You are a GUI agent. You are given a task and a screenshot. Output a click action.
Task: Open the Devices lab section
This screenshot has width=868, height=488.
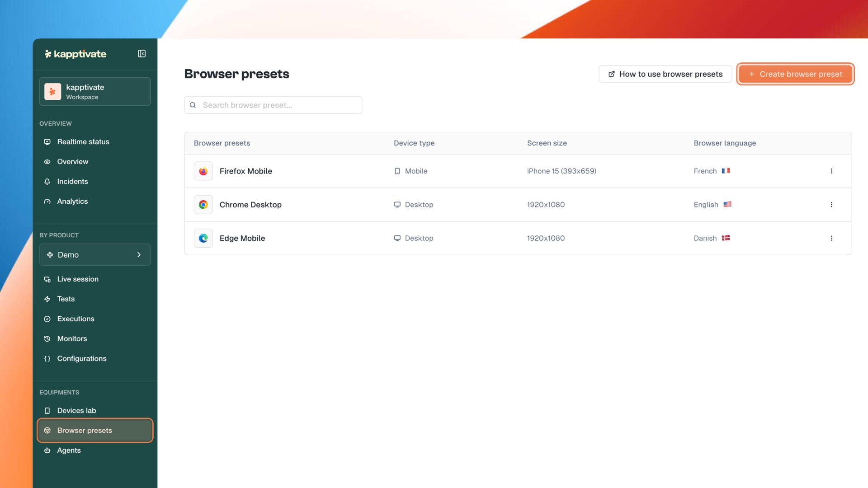coord(76,411)
